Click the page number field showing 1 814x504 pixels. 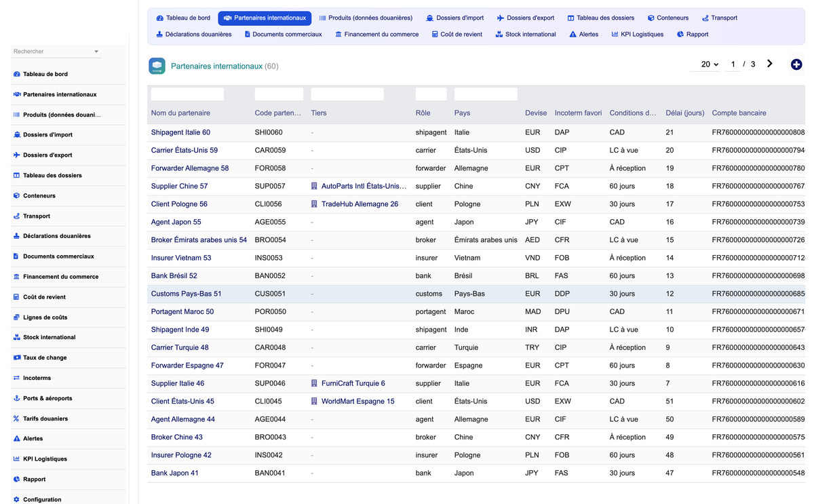[x=733, y=64]
